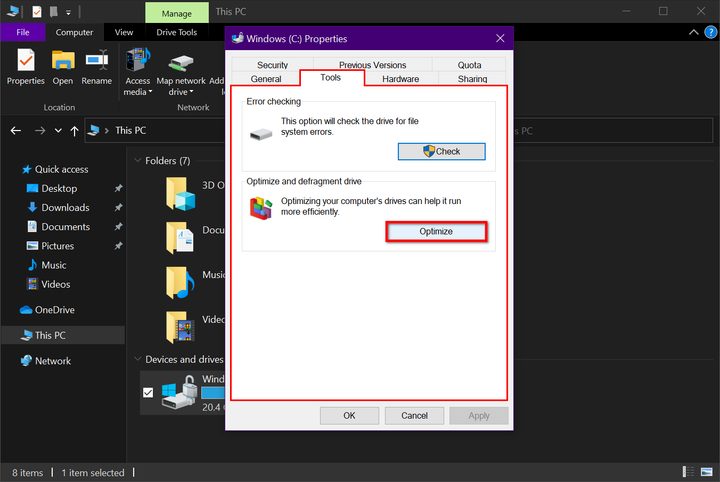
Task: Select the Documents folder icon in Folders
Action: (x=180, y=237)
